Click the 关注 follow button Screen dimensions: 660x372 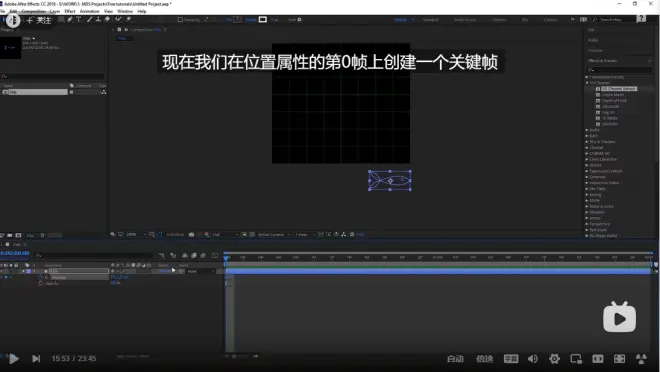(x=39, y=20)
